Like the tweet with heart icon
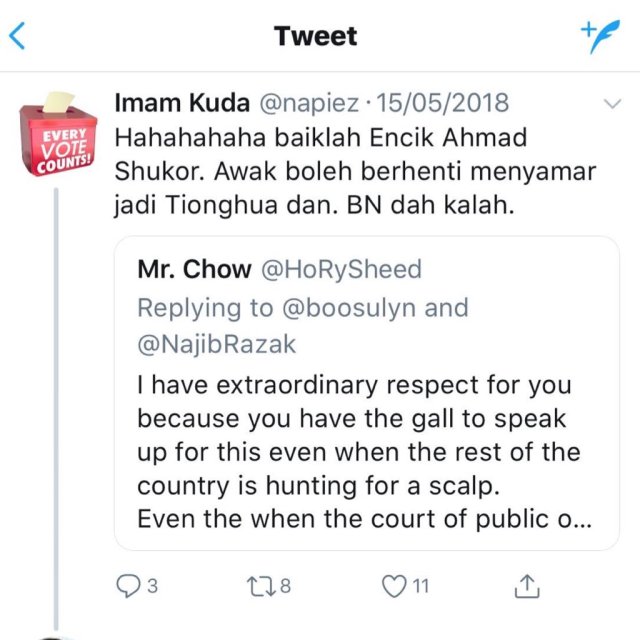The image size is (640, 640). (x=397, y=586)
